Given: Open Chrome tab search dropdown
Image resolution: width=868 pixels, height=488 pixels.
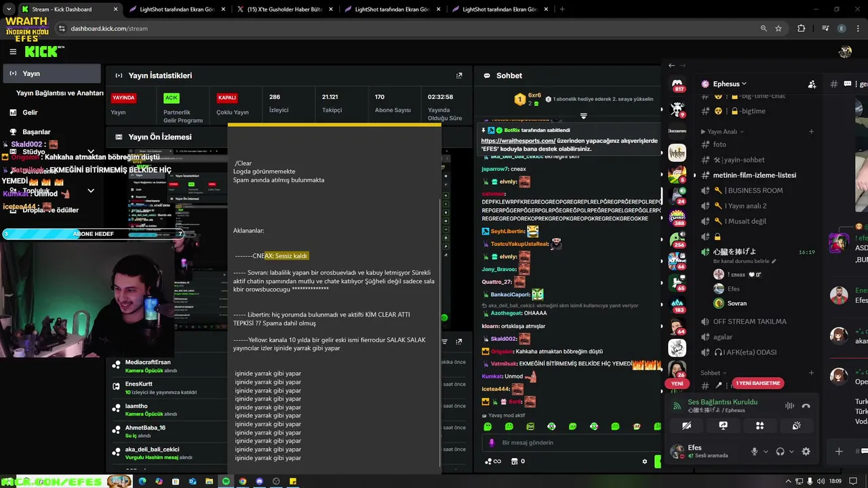Looking at the screenshot, I should [x=8, y=9].
